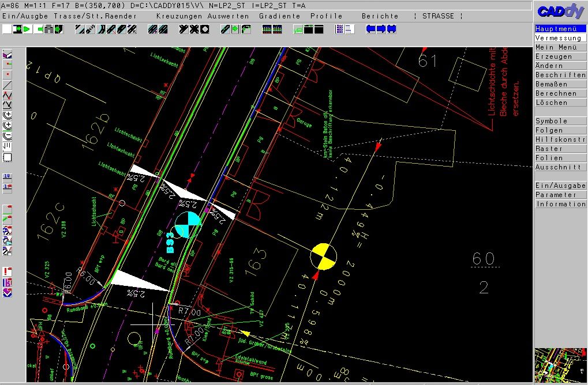Click the red exclamation mark icon
The width and height of the screenshot is (588, 385).
[x=8, y=271]
